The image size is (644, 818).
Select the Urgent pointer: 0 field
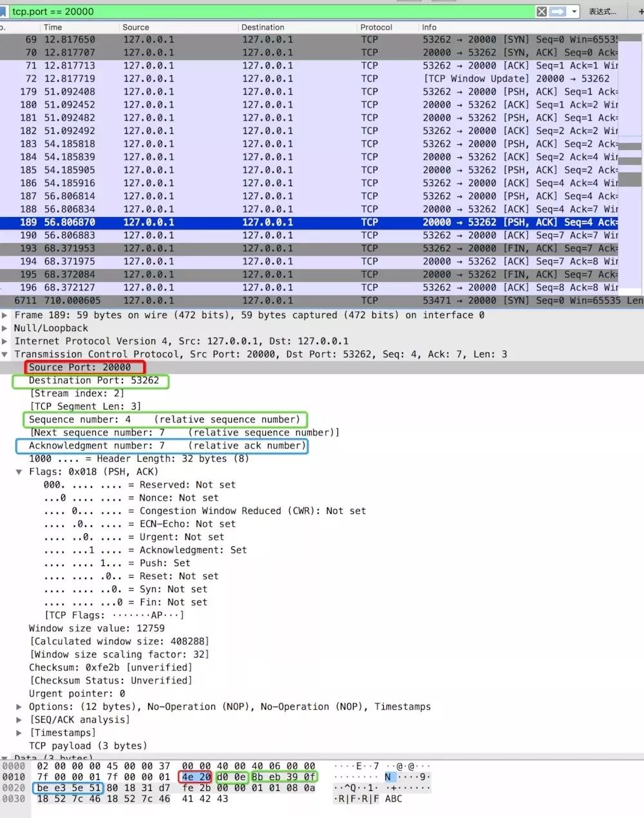[77, 694]
